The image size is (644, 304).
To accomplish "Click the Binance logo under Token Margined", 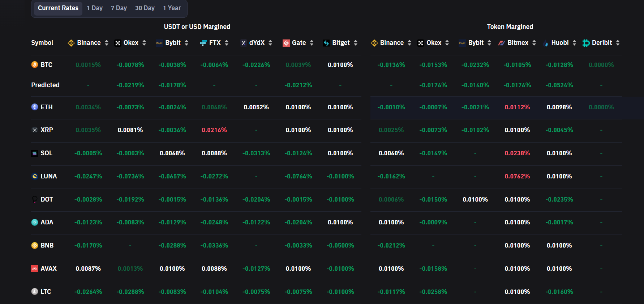I will tap(374, 43).
